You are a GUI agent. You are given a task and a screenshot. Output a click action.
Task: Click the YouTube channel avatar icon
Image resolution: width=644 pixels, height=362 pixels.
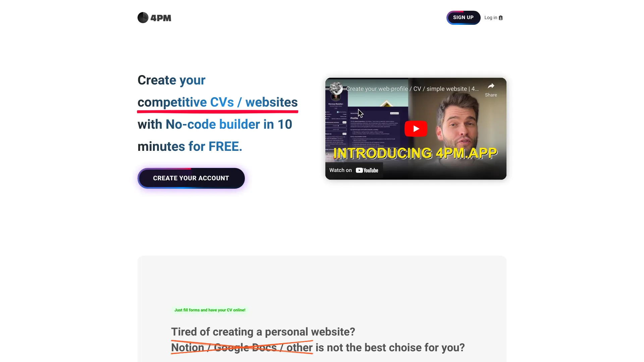click(x=336, y=88)
